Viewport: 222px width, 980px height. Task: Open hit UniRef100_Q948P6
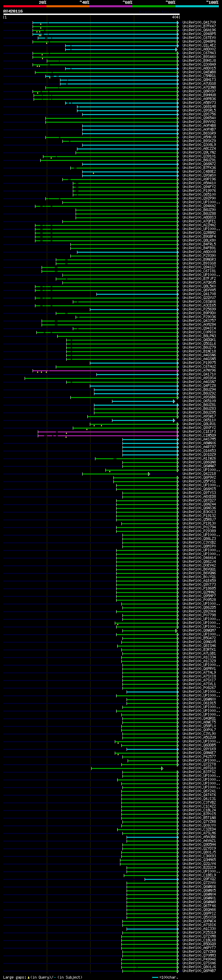pos(199,41)
